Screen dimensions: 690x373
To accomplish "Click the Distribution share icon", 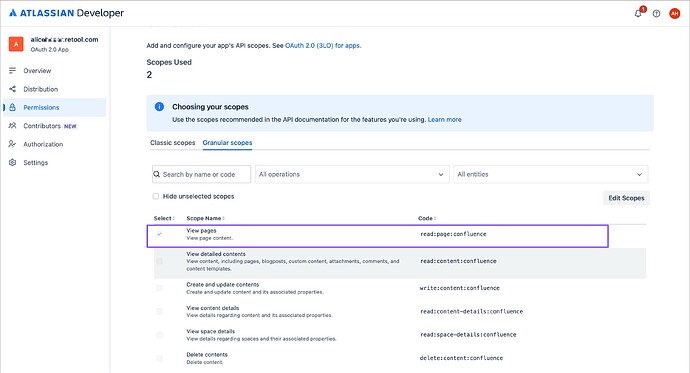I will 12,89.
